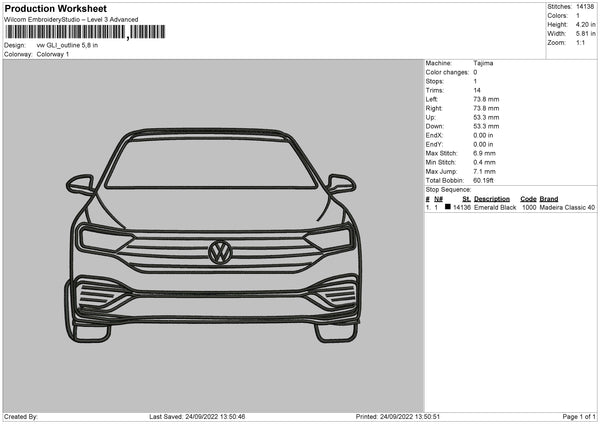Click the Left value 73.8 mm
This screenshot has height=424, width=600.
coord(486,99)
